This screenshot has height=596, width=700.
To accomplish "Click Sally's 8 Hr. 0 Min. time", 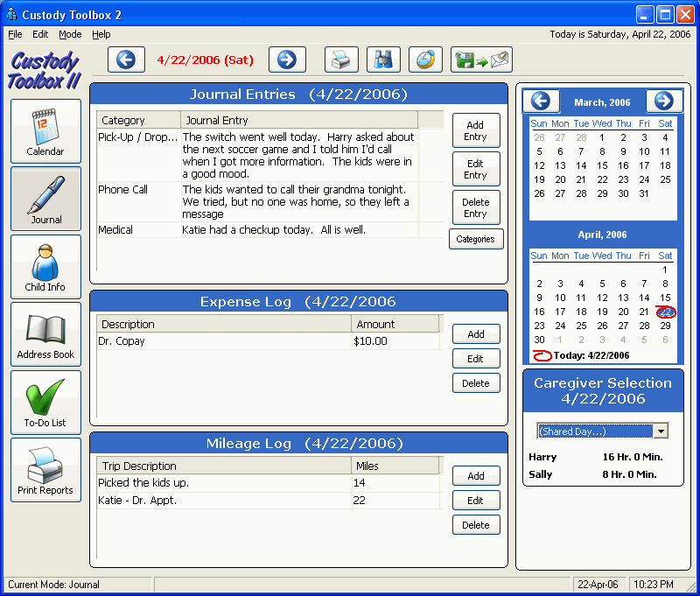I will (x=629, y=474).
